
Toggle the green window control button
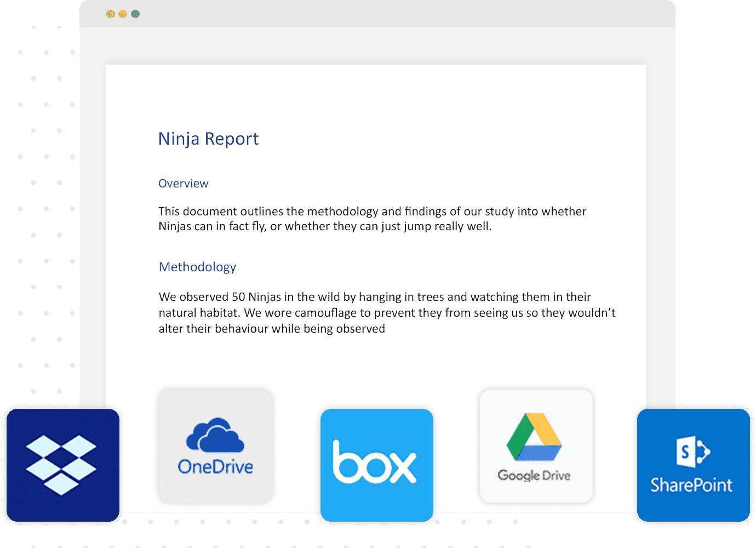(134, 13)
